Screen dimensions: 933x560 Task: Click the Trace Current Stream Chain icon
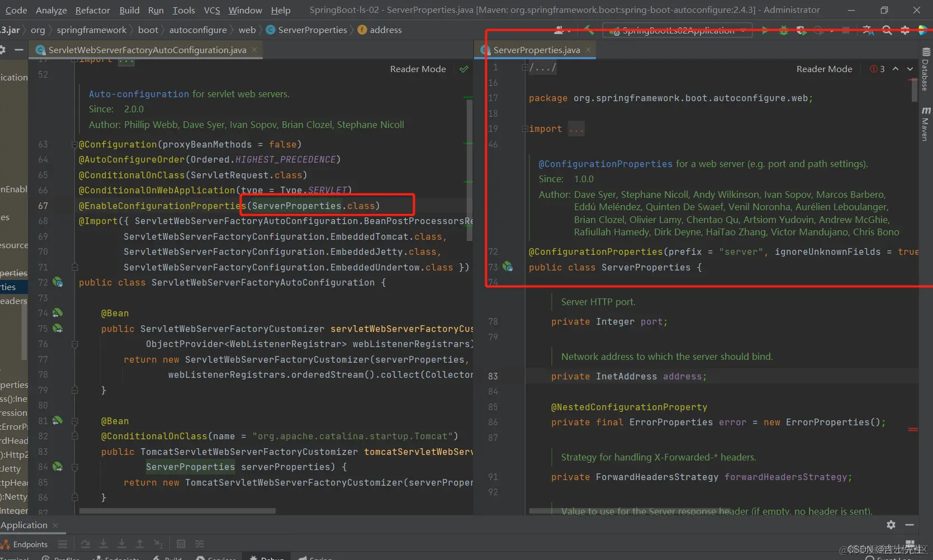[x=200, y=544]
